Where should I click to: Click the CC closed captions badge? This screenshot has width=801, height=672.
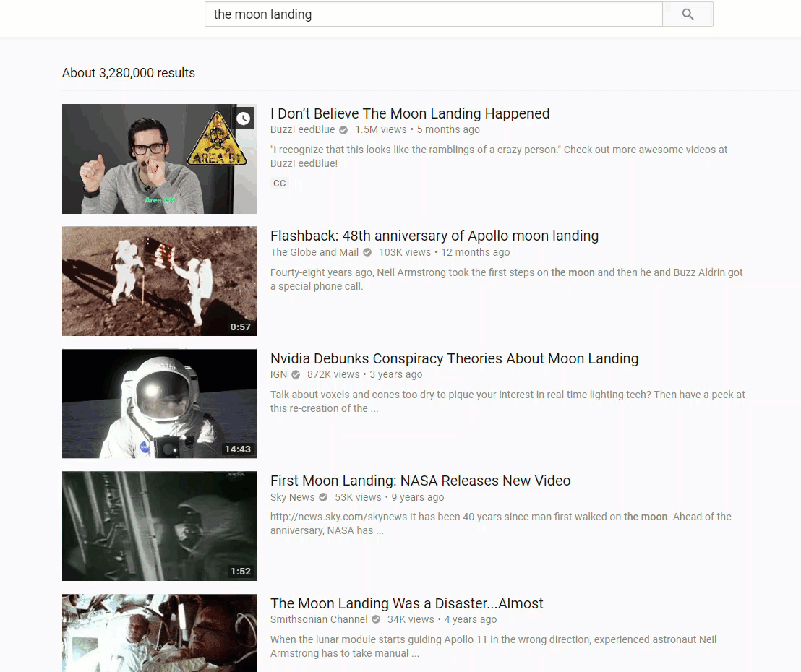pos(280,184)
